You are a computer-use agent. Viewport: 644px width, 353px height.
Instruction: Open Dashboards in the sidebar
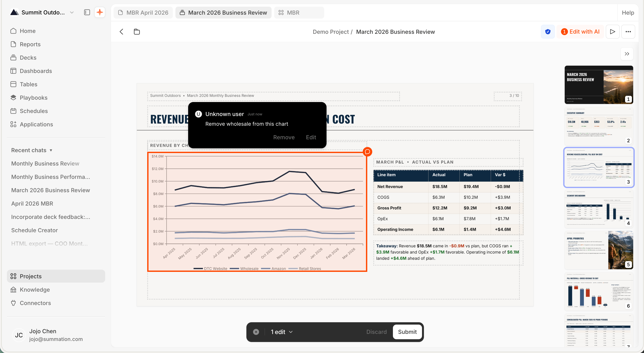coord(56,71)
